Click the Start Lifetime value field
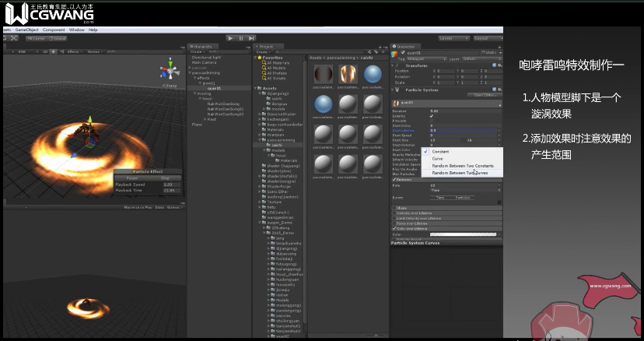Image resolution: width=644 pixels, height=341 pixels. 463,130
